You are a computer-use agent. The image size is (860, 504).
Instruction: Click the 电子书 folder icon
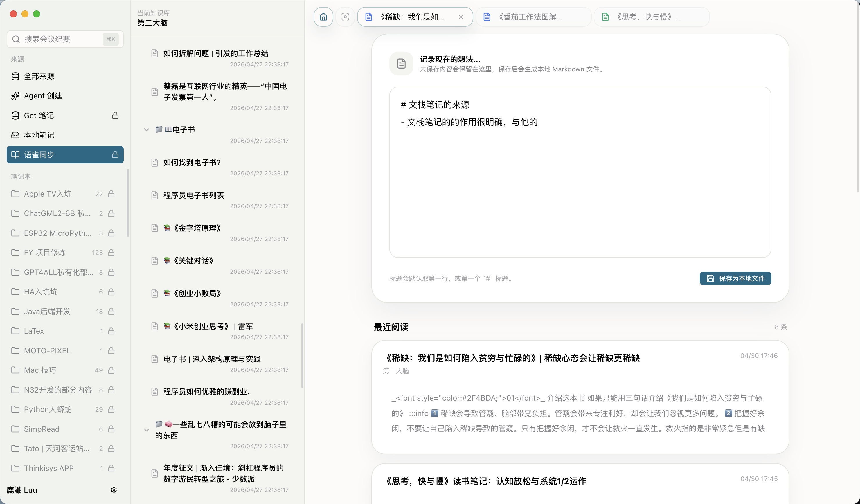159,129
